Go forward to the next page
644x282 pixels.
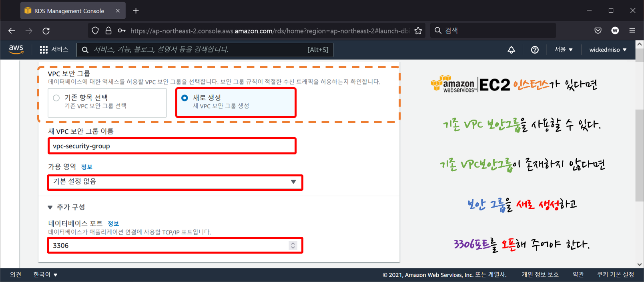click(29, 31)
